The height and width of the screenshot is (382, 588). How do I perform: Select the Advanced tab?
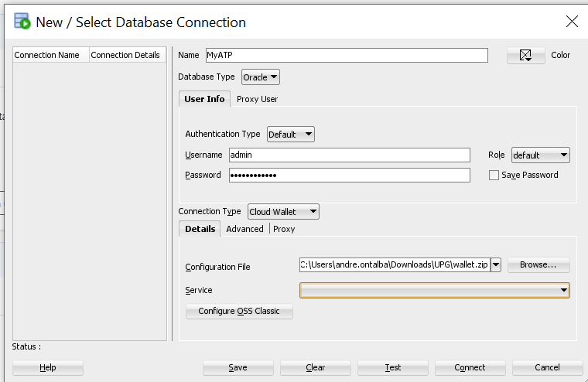click(244, 229)
